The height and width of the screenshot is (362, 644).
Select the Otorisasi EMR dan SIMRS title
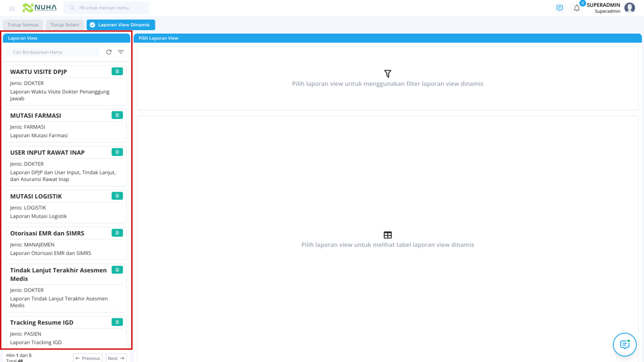tap(47, 234)
